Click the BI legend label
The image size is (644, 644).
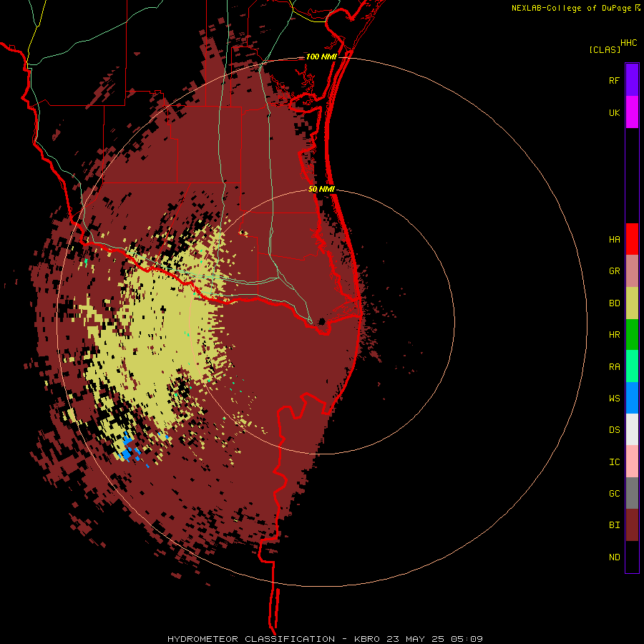pos(614,525)
